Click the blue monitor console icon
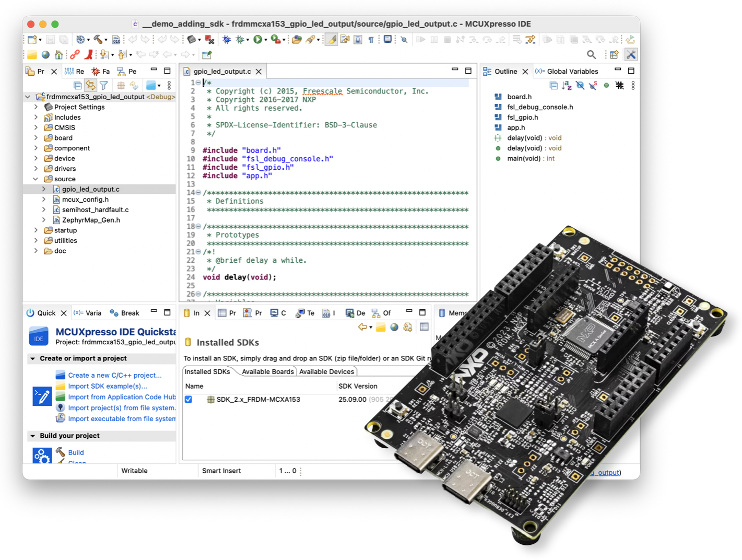The image size is (742, 560). [x=387, y=40]
